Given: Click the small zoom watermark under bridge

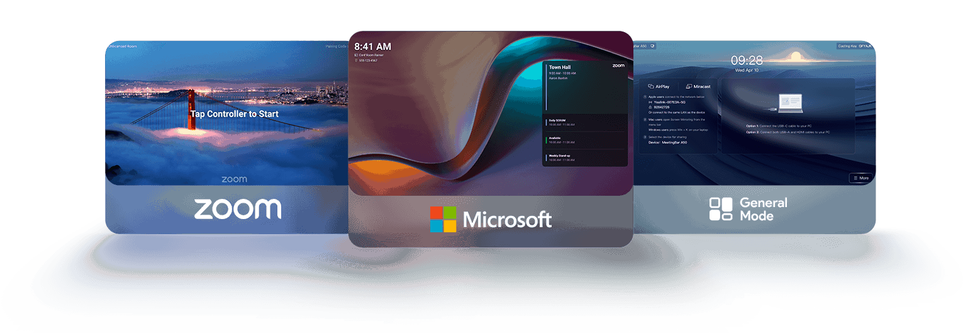Looking at the screenshot, I should (x=234, y=179).
